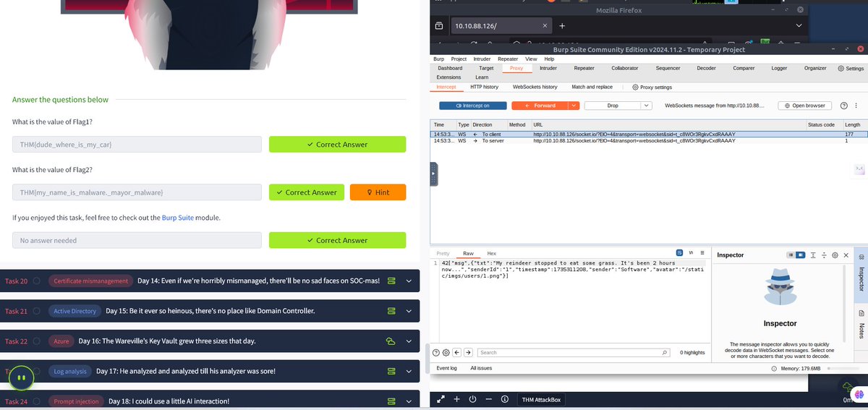Click AttackBox plus icon

(x=456, y=399)
